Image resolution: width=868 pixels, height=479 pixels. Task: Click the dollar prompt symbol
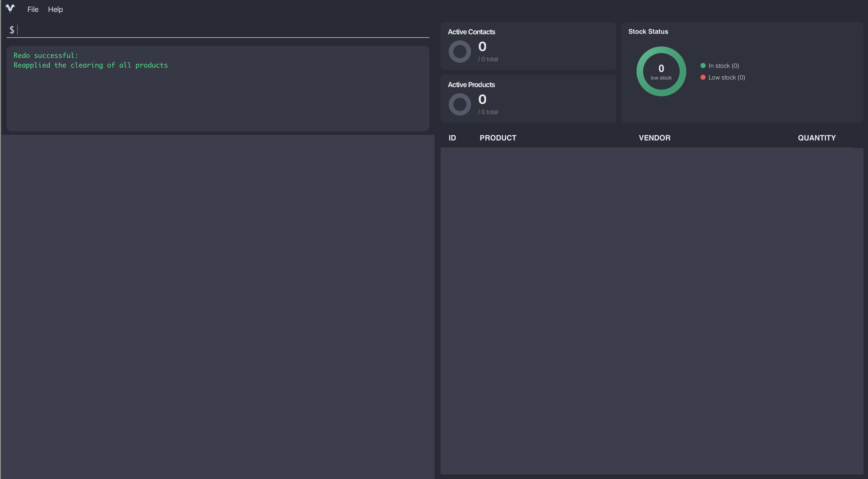tap(12, 30)
